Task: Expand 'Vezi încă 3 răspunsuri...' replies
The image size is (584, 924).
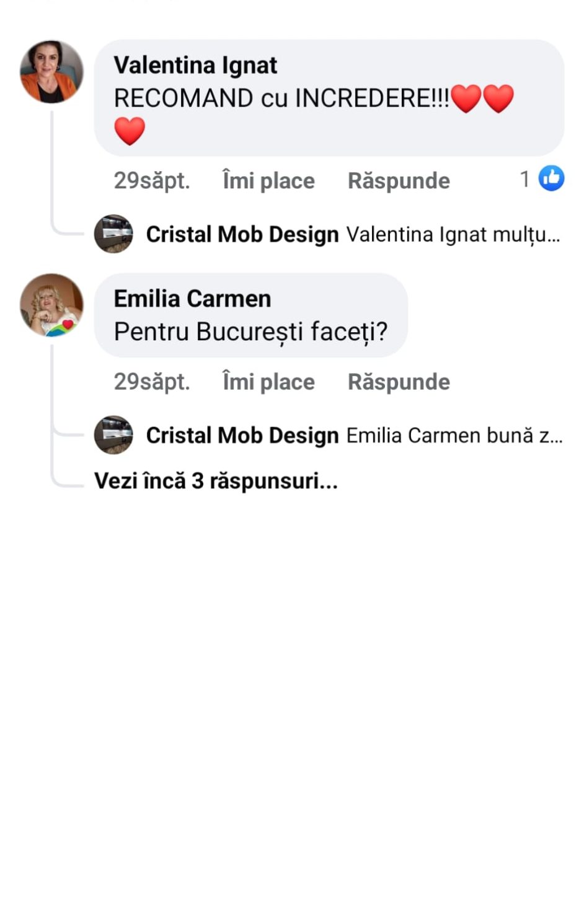Action: point(216,481)
